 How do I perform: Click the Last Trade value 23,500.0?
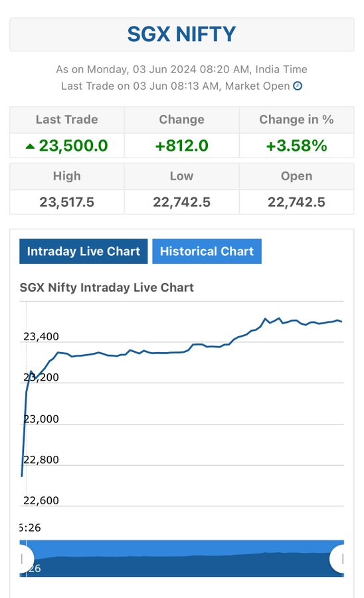coord(73,146)
